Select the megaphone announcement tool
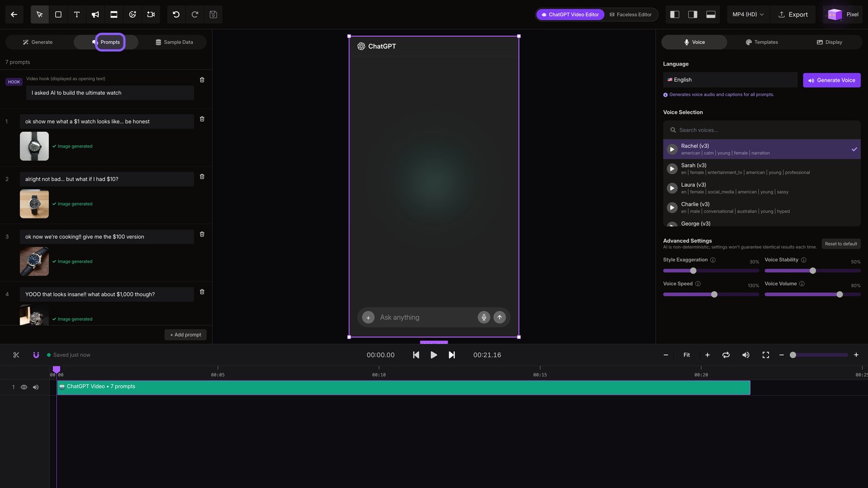 tap(95, 15)
